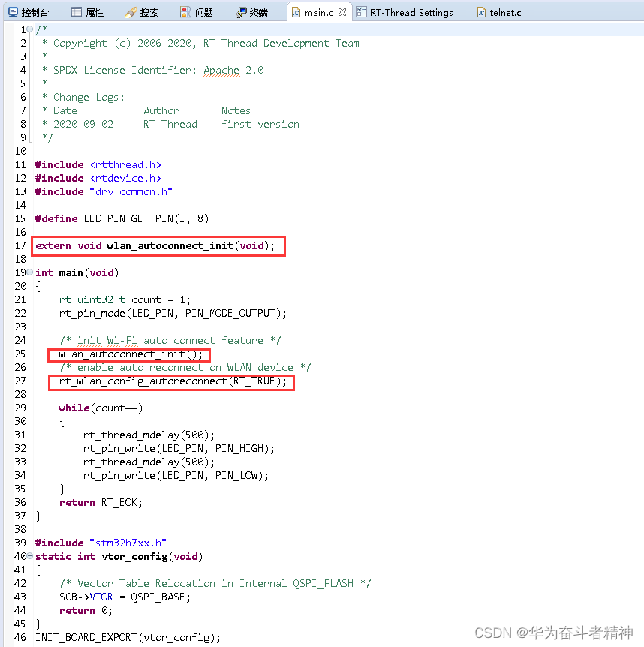Image resolution: width=644 pixels, height=647 pixels.
Task: Click the RT-Thread Settings tab icon
Action: pos(363,12)
